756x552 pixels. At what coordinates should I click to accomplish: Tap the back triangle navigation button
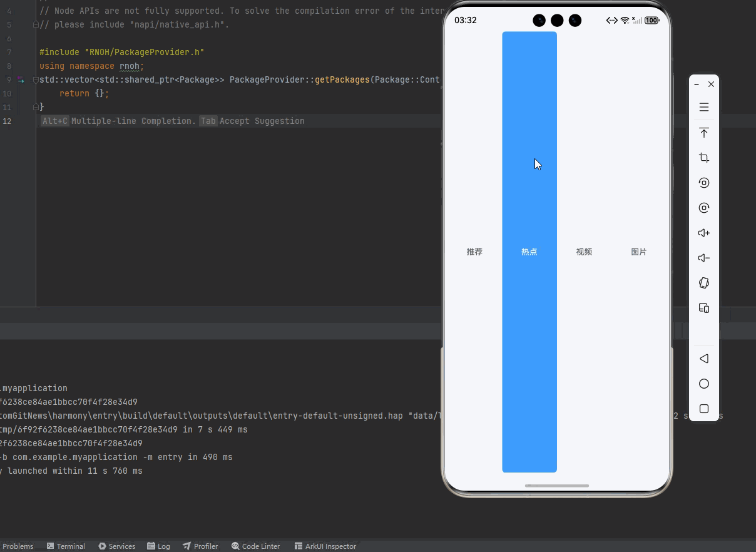704,359
